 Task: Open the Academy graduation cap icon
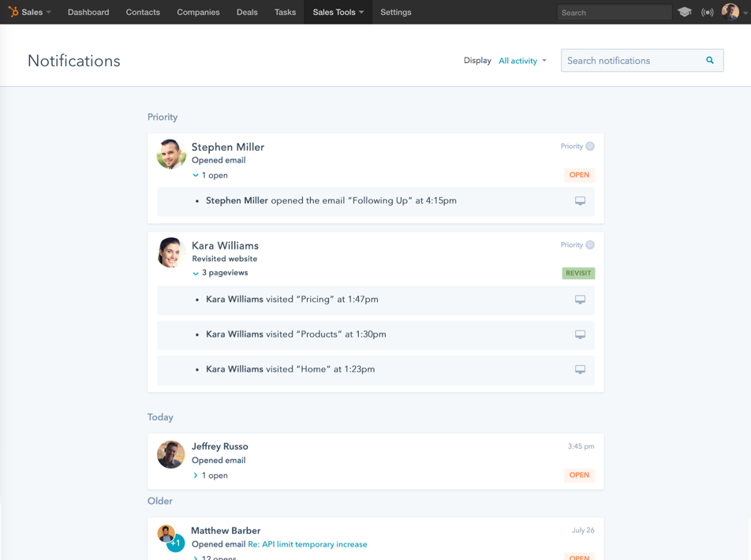(685, 13)
